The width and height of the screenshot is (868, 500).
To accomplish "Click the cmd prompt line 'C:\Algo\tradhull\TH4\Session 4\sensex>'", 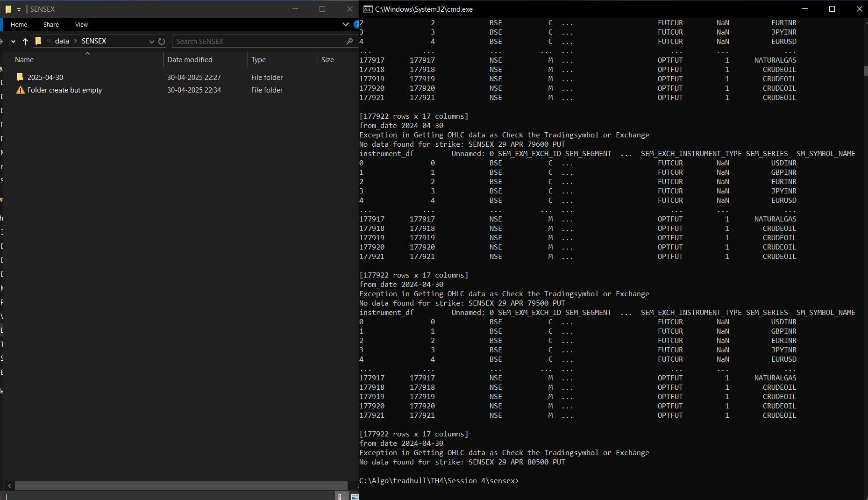I will [439, 480].
